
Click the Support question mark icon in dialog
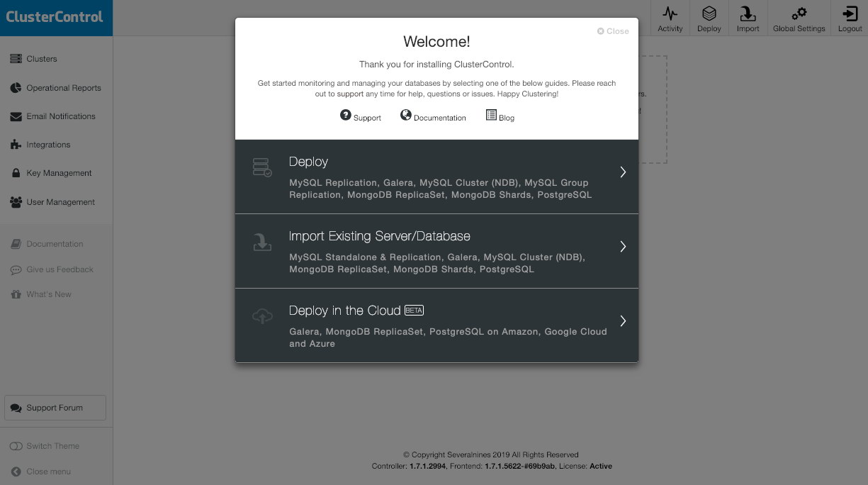click(x=346, y=115)
